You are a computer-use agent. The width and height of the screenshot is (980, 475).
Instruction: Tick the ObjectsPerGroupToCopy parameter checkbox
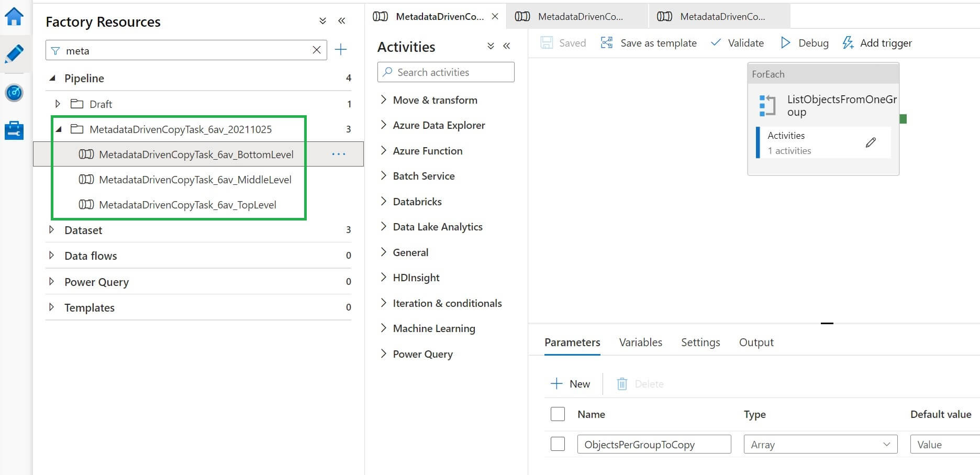[x=558, y=444]
